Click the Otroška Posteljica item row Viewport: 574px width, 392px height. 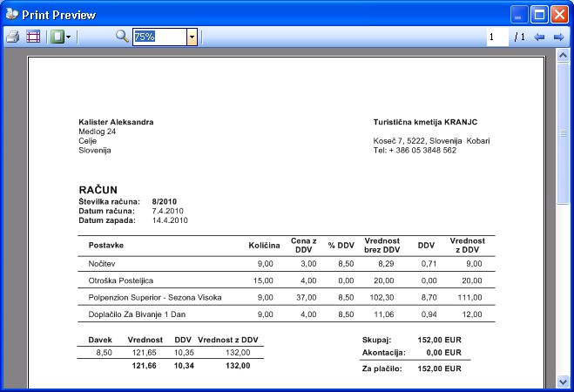click(x=287, y=280)
